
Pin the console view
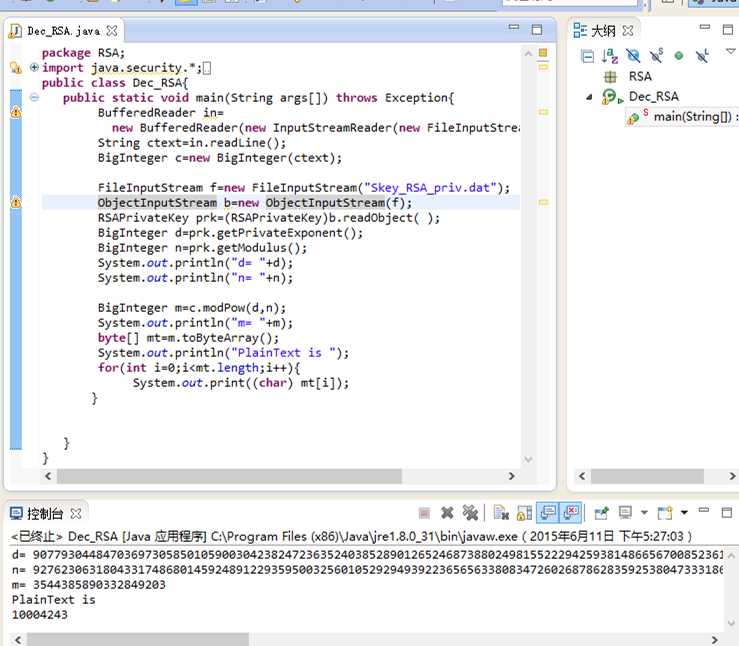click(x=601, y=513)
